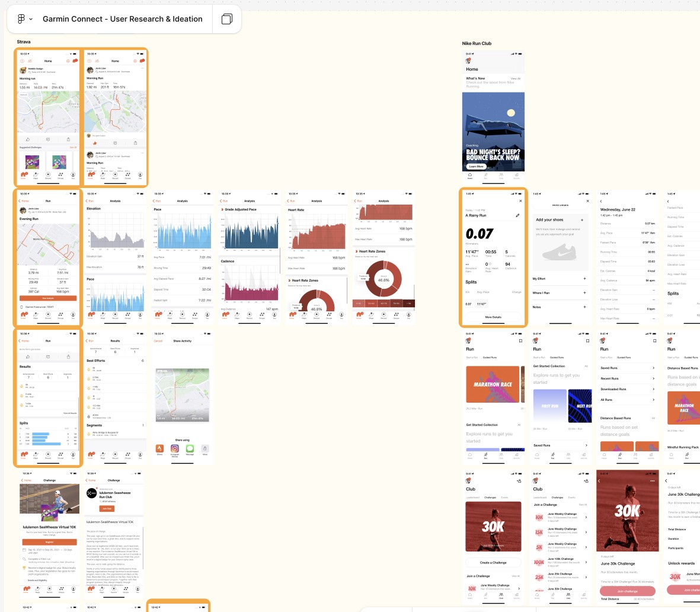Select the Heart Rate red chart frame

pos(317,231)
